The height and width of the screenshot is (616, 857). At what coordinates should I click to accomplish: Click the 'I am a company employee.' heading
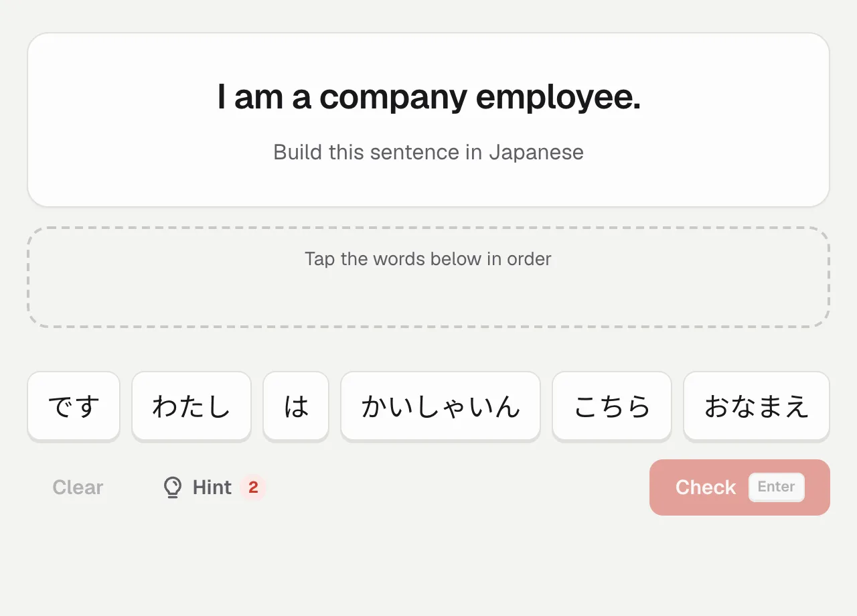tap(428, 97)
